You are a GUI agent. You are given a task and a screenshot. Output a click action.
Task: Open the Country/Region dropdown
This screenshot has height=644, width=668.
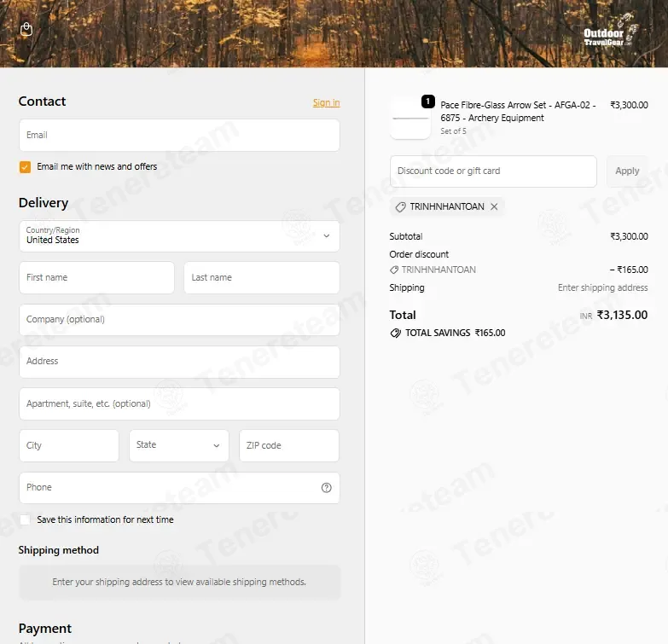pos(179,236)
